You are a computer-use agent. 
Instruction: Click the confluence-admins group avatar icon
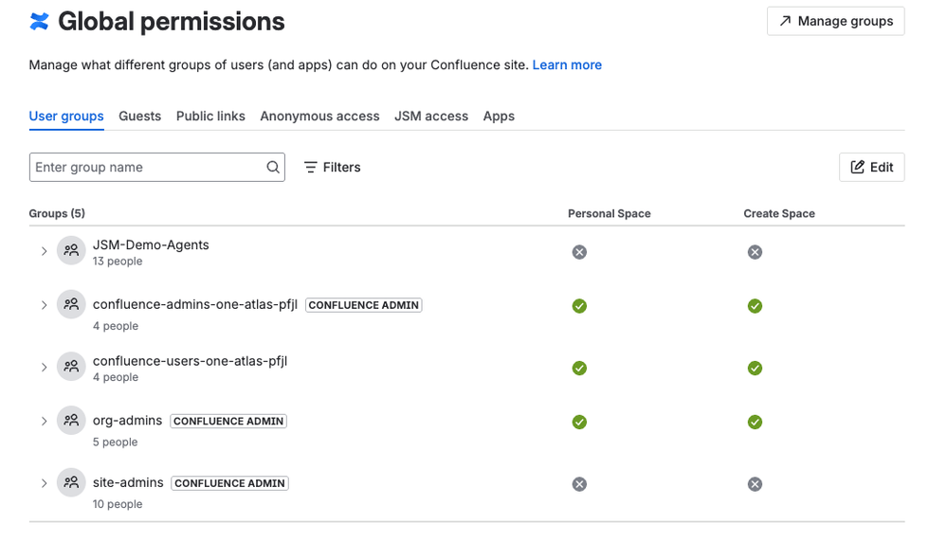[71, 304]
